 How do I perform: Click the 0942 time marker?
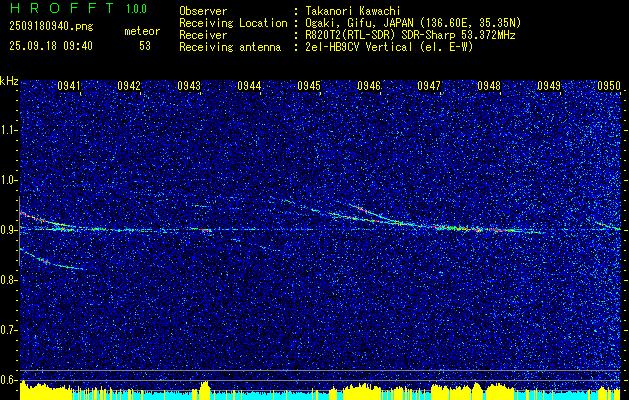point(129,86)
